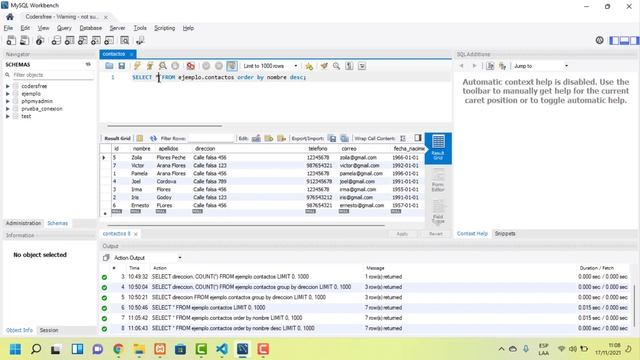Expand the codersfree schema
The height and width of the screenshot is (360, 640).
click(x=8, y=86)
